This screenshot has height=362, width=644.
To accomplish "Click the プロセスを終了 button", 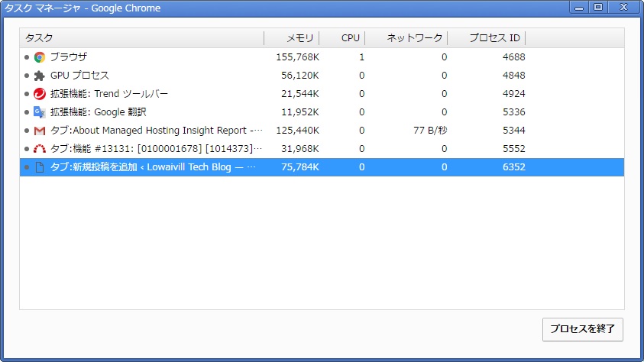I will pos(582,329).
